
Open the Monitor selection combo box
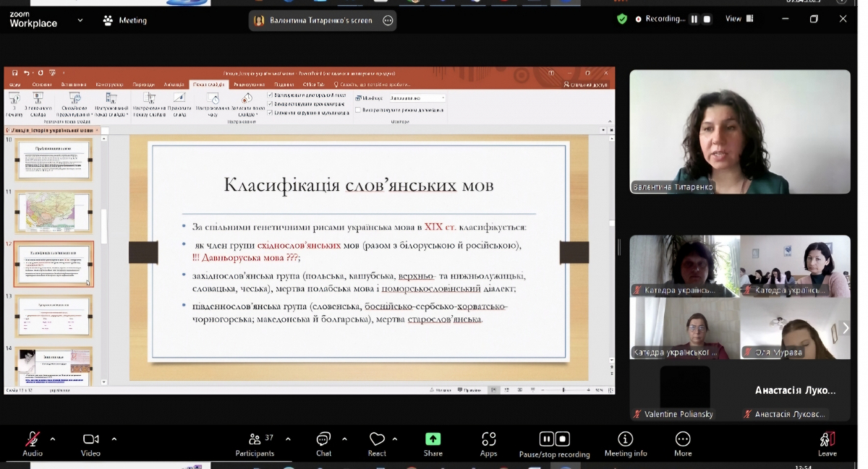pyautogui.click(x=416, y=98)
